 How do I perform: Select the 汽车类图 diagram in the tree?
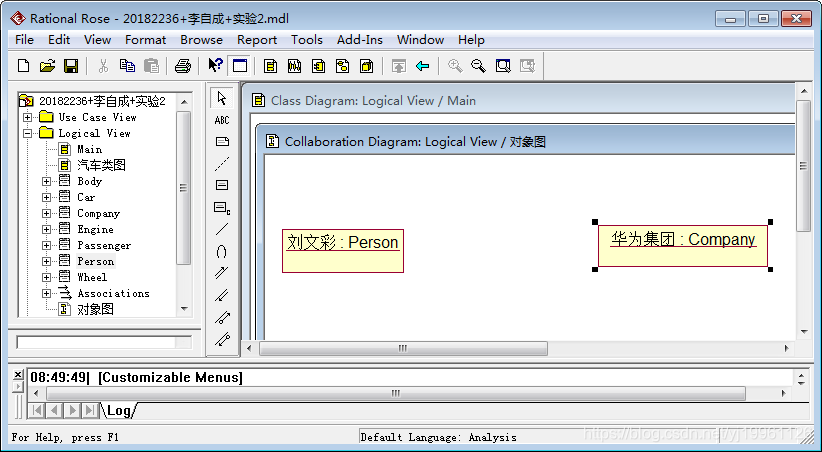tap(101, 166)
